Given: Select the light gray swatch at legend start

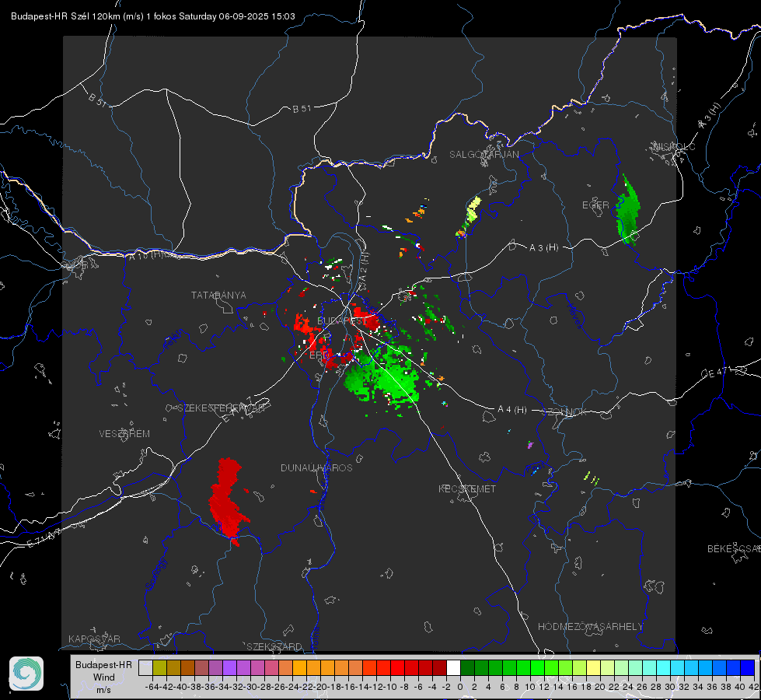Looking at the screenshot, I should pos(145,667).
